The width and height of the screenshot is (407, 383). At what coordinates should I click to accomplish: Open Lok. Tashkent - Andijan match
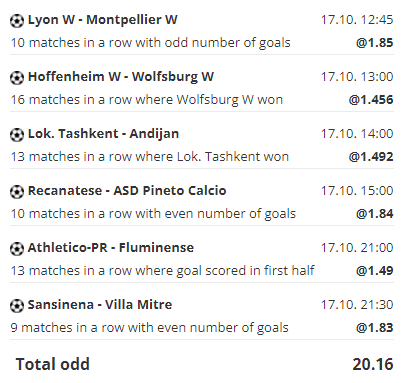(x=103, y=134)
